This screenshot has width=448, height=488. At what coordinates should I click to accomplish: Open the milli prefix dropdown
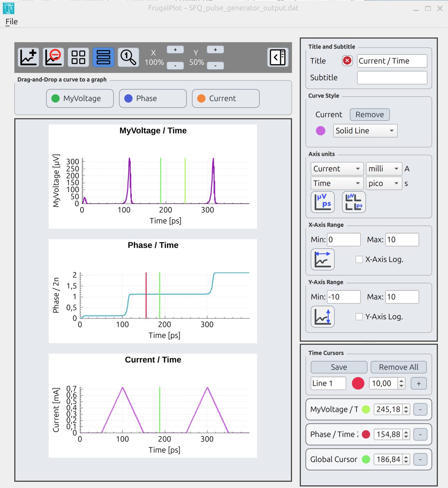click(x=384, y=169)
